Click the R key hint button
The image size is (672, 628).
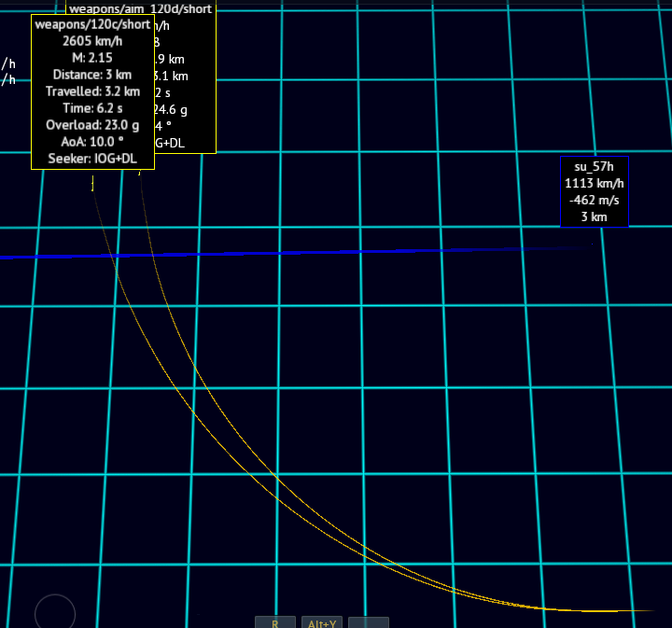[275, 622]
